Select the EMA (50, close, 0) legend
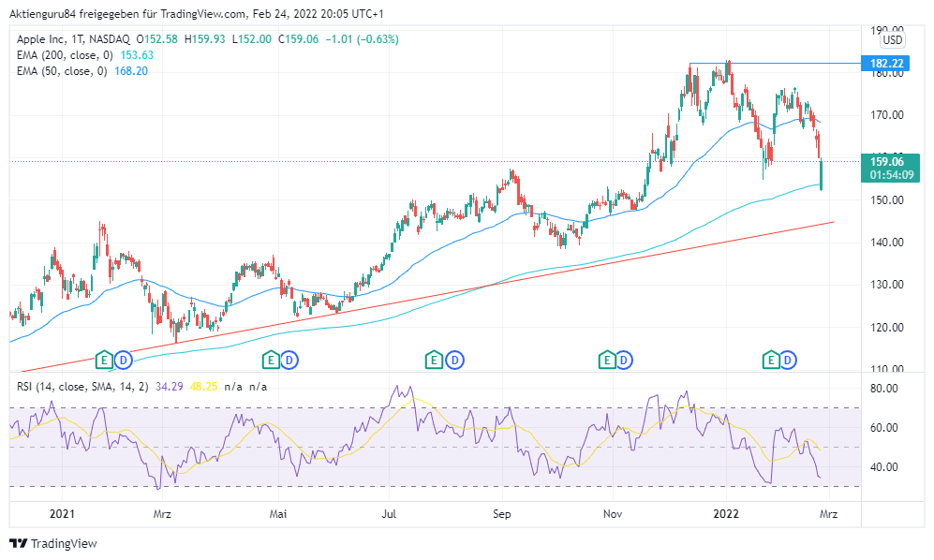934x560 pixels. click(x=62, y=71)
